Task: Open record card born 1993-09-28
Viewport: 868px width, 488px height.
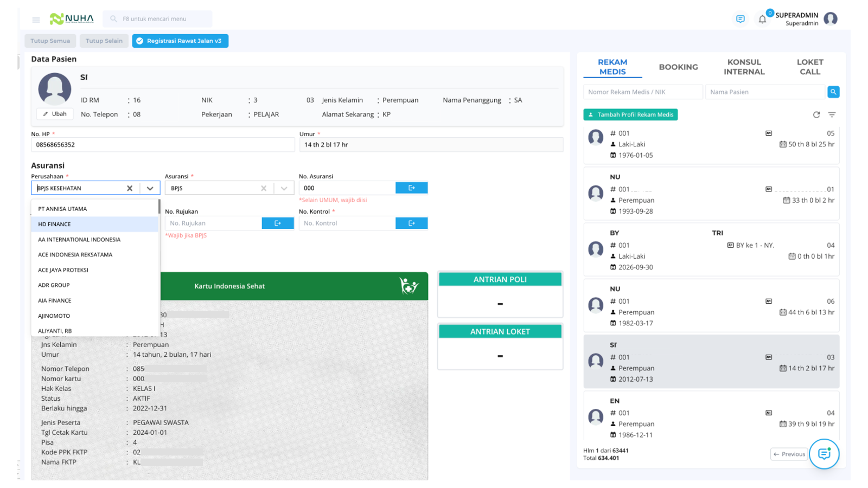Action: tap(711, 194)
